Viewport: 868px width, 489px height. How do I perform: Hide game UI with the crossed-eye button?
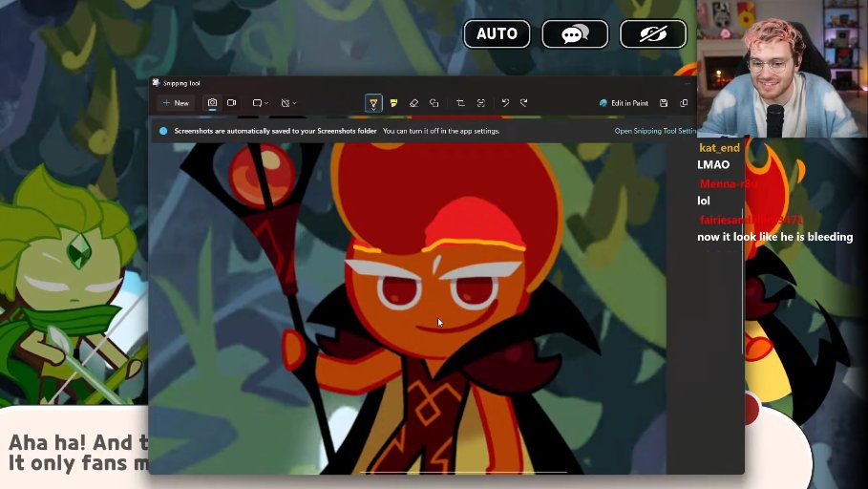(x=653, y=33)
